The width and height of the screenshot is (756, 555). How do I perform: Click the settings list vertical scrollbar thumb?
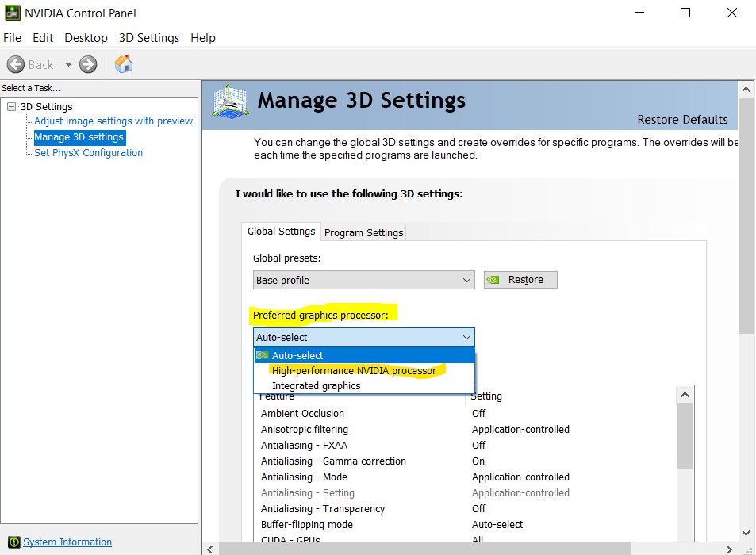click(x=685, y=436)
